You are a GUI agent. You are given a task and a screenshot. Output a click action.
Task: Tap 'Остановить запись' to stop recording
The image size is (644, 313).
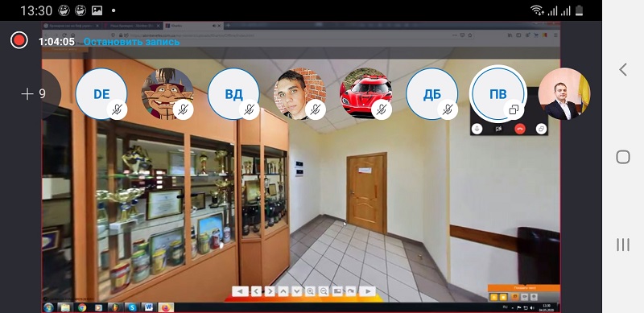(131, 42)
